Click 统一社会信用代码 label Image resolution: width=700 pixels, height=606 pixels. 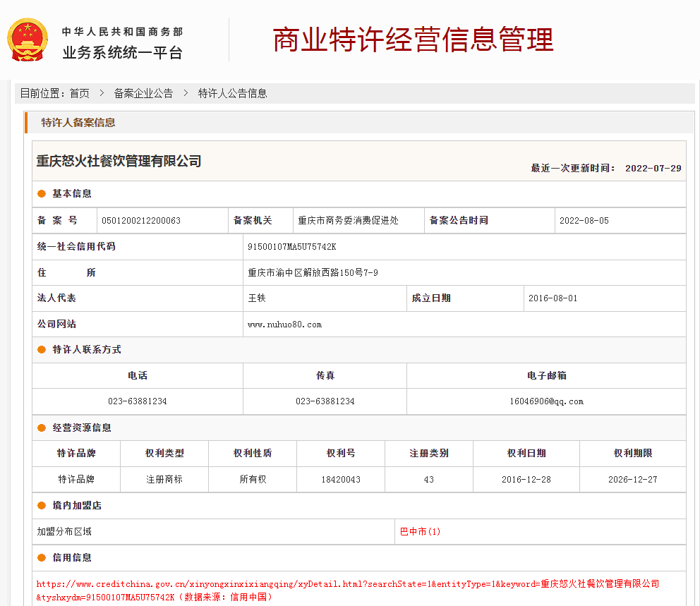tap(76, 246)
